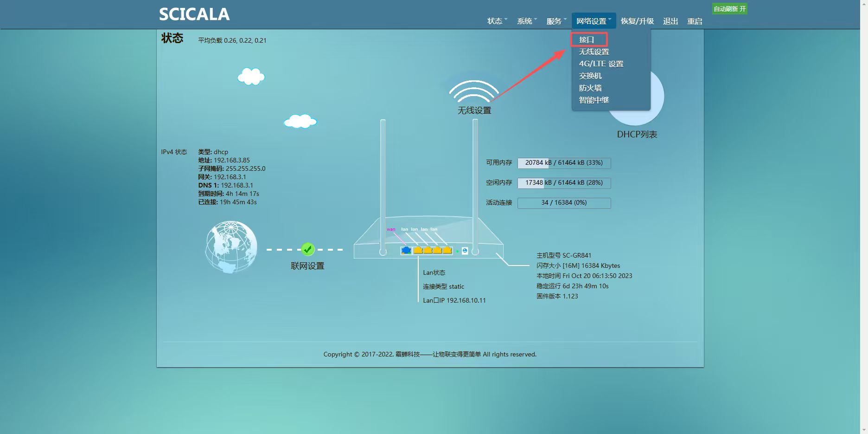
Task: Click the 联网设置 label under connection line
Action: click(307, 266)
